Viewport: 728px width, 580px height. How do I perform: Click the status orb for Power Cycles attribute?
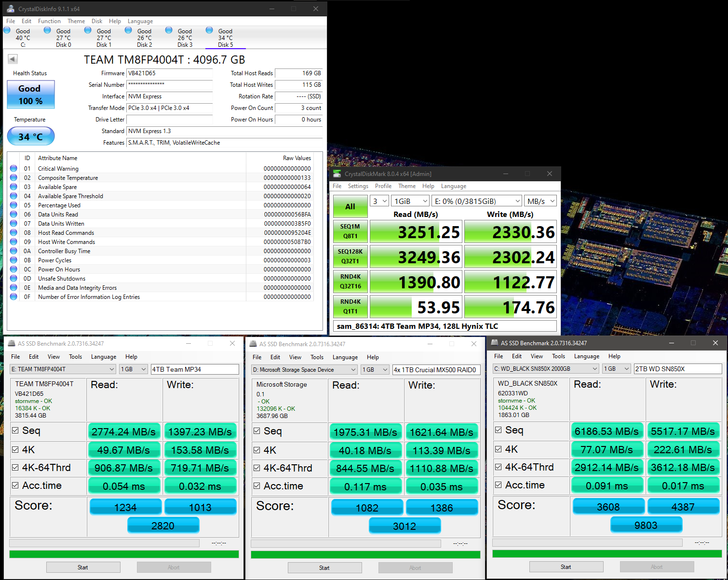click(13, 260)
